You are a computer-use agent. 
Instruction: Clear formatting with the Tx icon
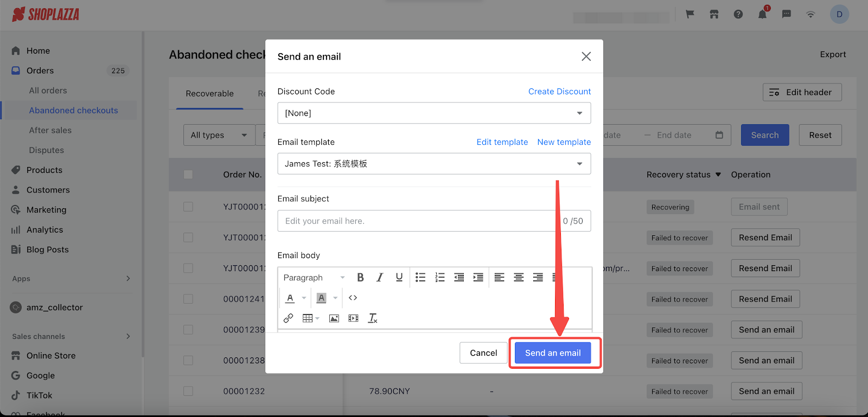[373, 318]
